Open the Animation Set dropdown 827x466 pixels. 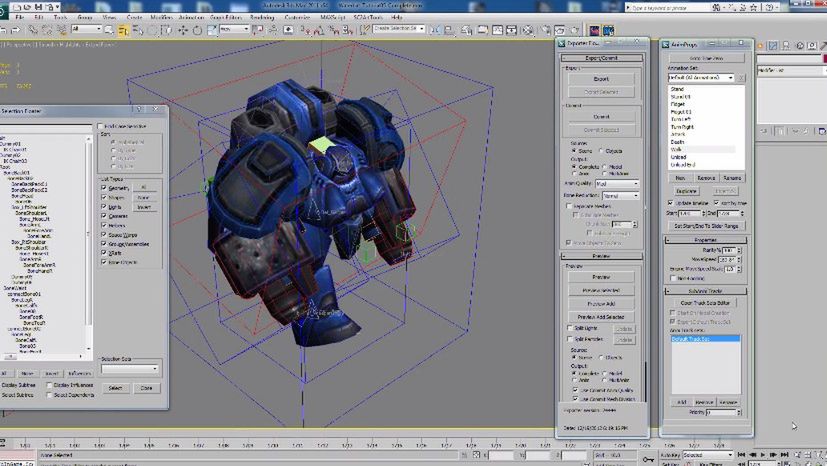pyautogui.click(x=700, y=77)
